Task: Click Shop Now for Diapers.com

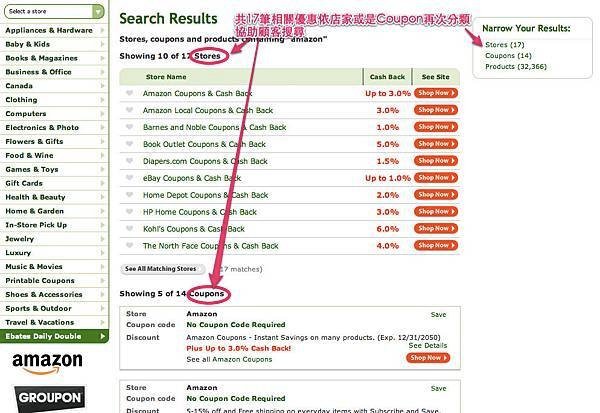Action: point(436,161)
